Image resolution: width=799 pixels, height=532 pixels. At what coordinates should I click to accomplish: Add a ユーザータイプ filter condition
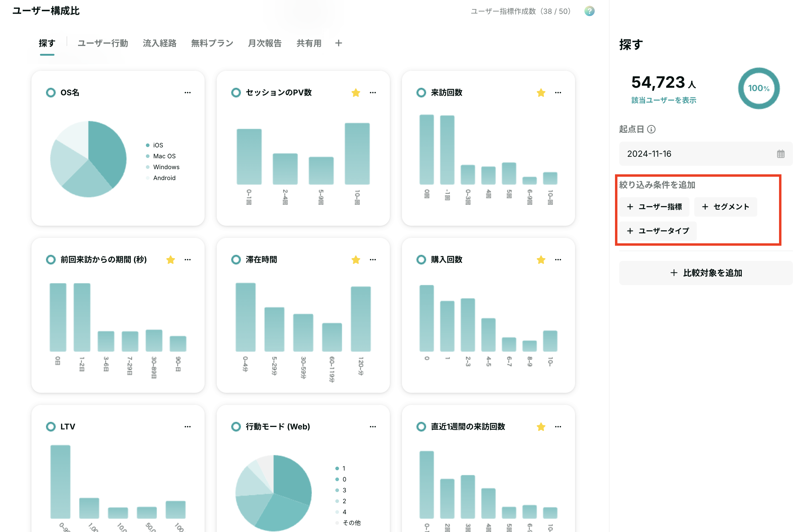click(658, 231)
